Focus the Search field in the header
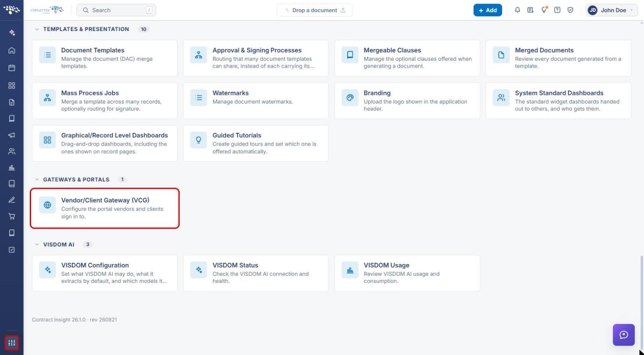The image size is (644, 355). click(x=116, y=10)
